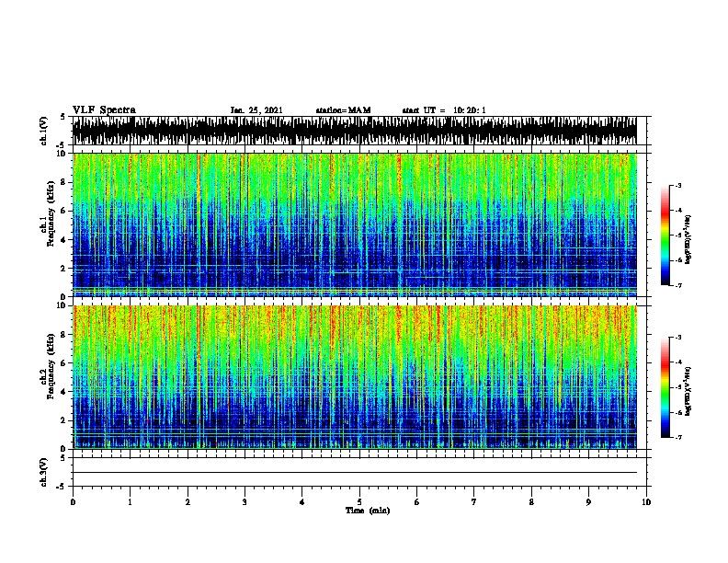Click time axis tick label "0"
Screen dimensions: 728x563
(x=73, y=502)
